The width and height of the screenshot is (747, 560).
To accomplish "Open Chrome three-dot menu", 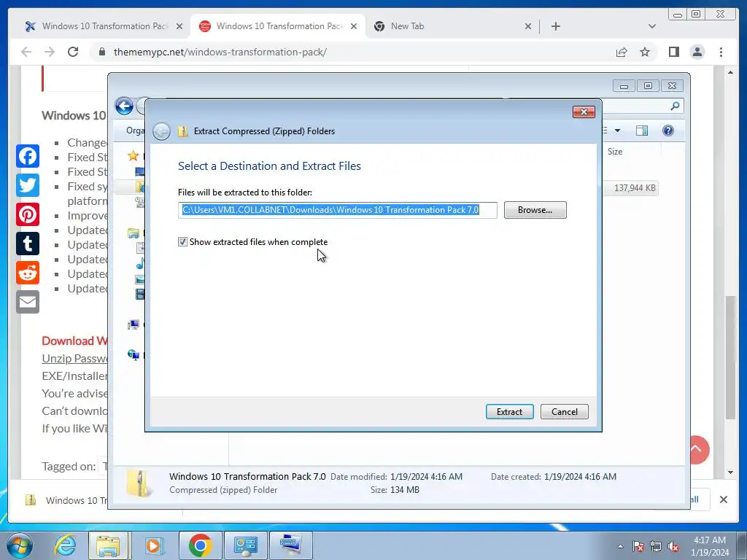I will coord(721,52).
